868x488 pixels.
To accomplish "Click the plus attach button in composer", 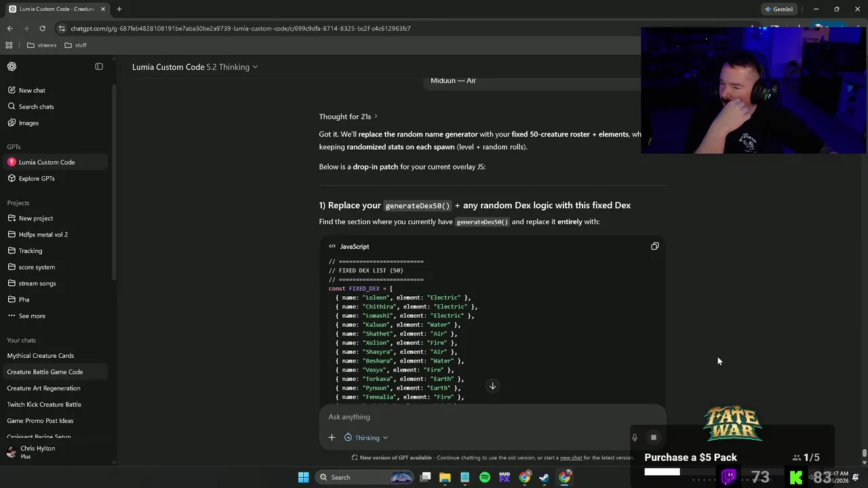I will [x=332, y=438].
